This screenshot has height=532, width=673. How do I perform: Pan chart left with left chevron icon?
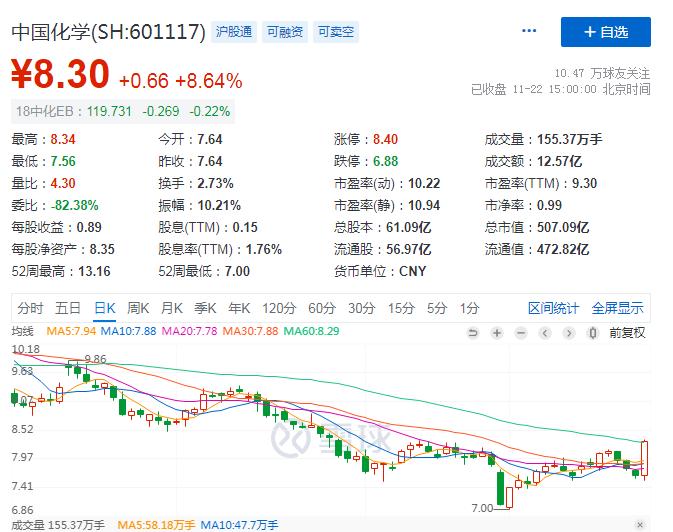tap(545, 333)
